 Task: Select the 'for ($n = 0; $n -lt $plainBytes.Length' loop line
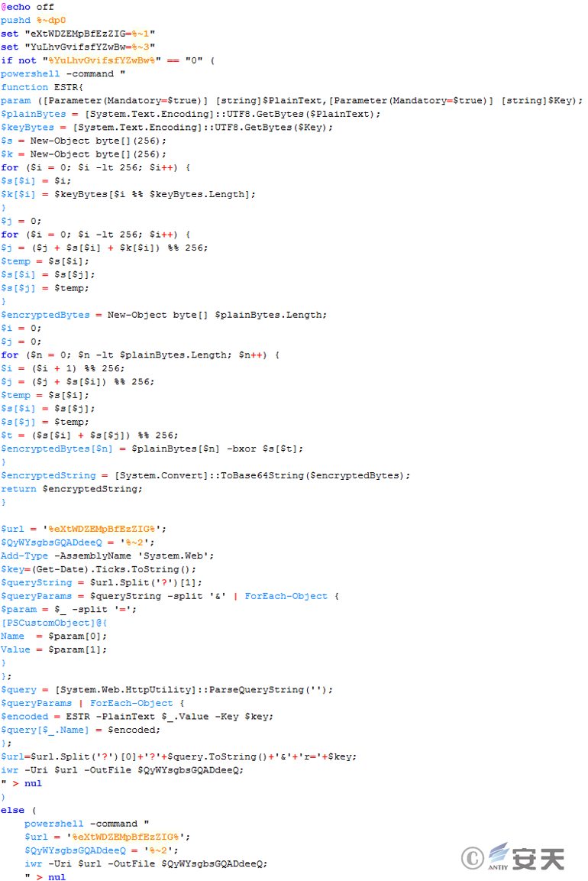tap(141, 355)
